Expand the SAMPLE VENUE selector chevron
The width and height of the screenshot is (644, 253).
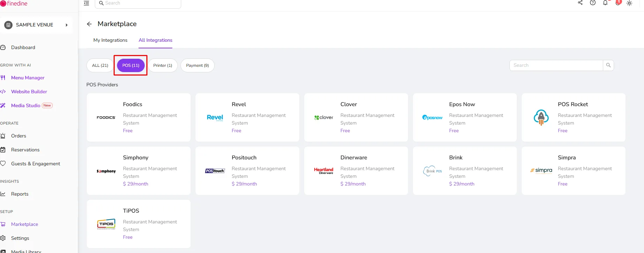point(67,25)
